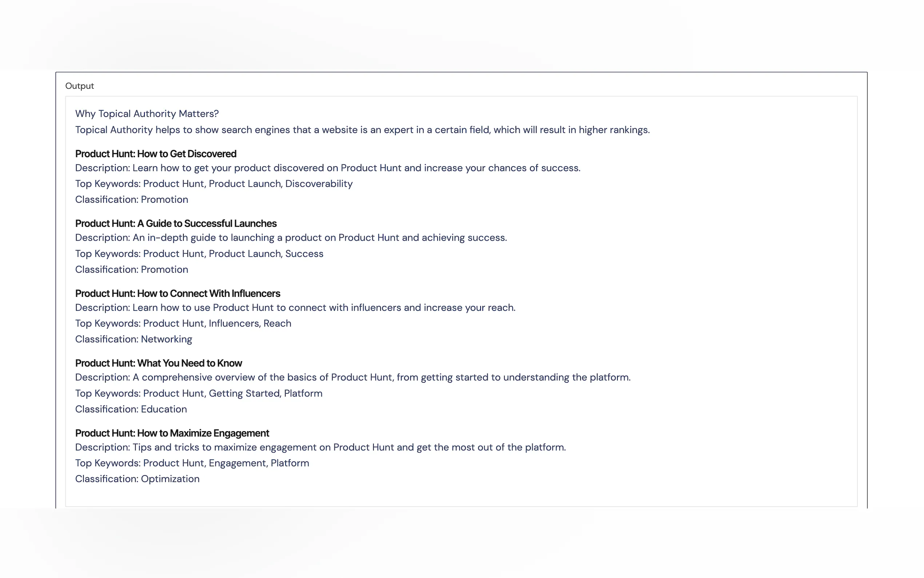Click keywords line 'Influencers, Reach'
The height and width of the screenshot is (578, 924).
[183, 324]
